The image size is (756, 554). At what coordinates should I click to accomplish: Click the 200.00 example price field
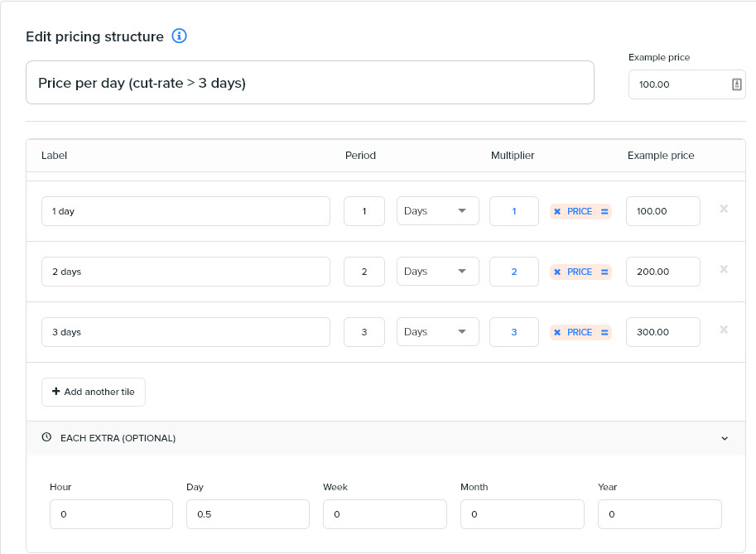tap(663, 272)
